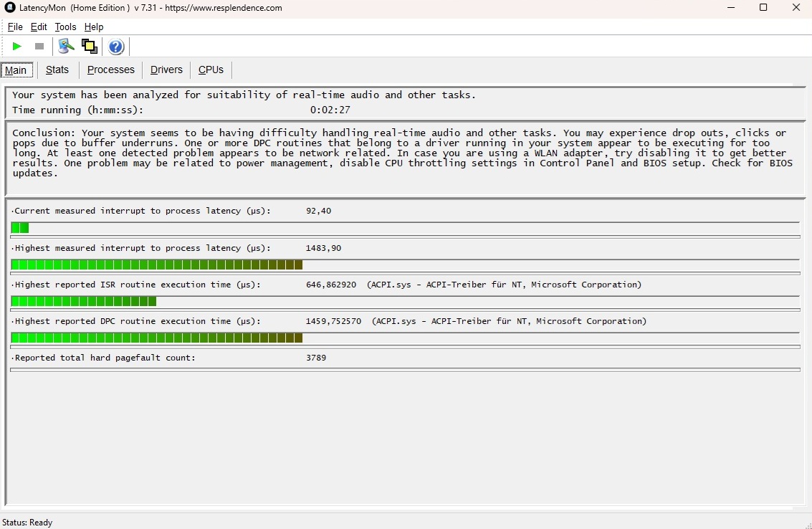
Task: Click the gray stop monitor icon
Action: coord(39,47)
